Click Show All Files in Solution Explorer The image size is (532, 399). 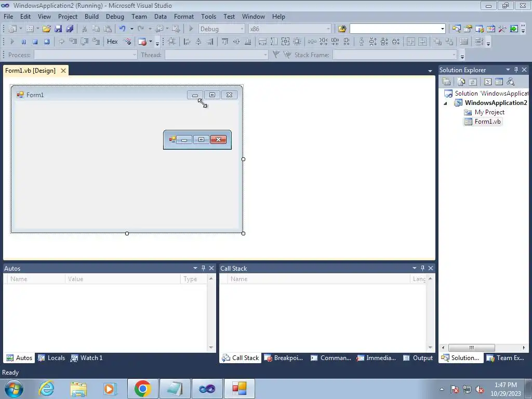click(461, 82)
